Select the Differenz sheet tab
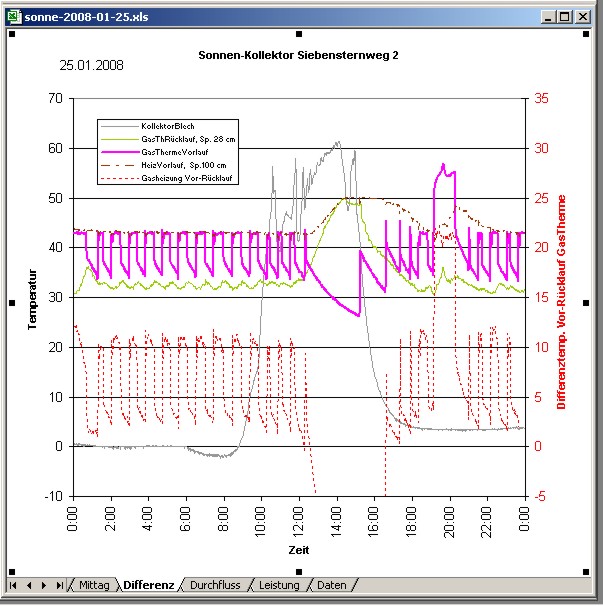Image resolution: width=603 pixels, height=606 pixels. pyautogui.click(x=149, y=585)
